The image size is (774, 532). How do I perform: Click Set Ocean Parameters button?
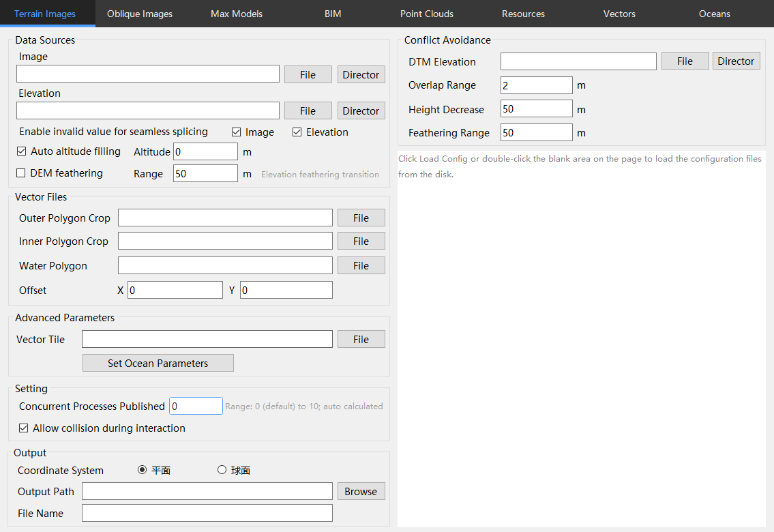[158, 364]
